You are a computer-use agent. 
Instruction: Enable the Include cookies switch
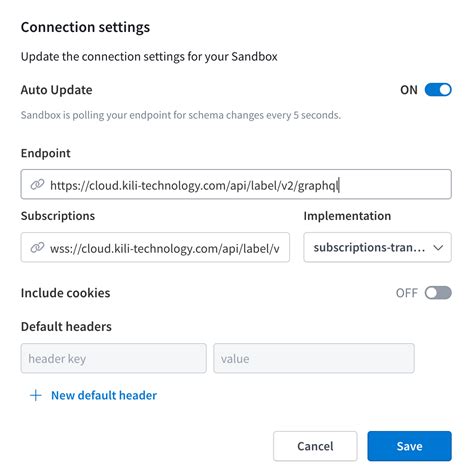click(438, 293)
